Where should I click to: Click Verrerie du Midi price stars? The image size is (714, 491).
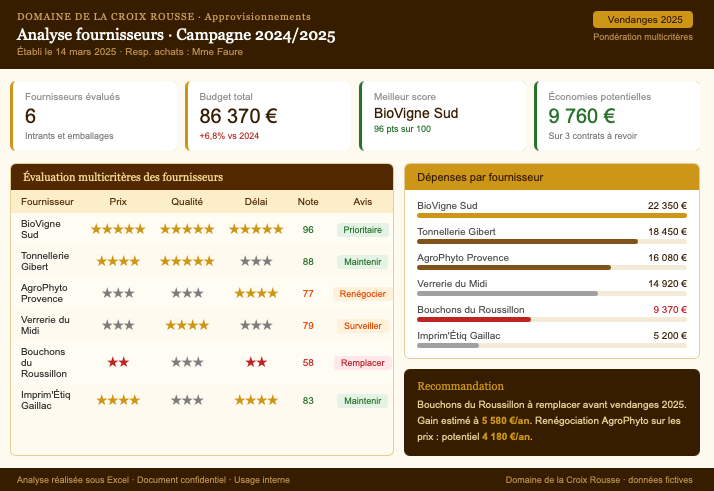[118, 325]
